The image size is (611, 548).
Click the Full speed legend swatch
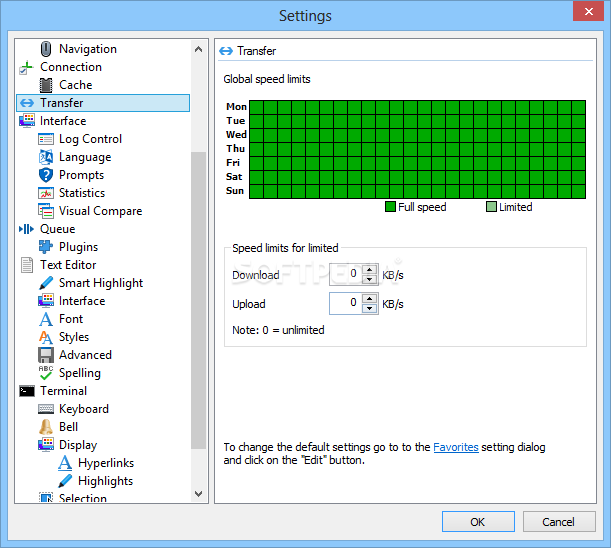(x=390, y=207)
